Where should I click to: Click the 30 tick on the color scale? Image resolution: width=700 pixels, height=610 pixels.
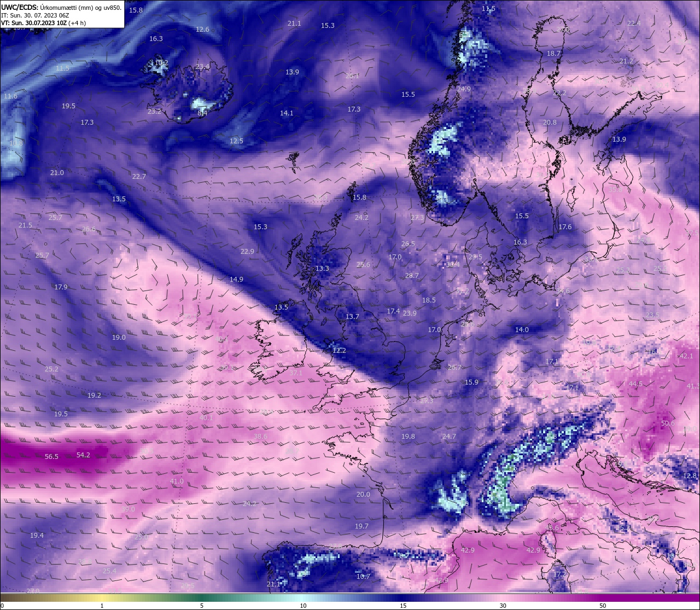[x=502, y=606]
